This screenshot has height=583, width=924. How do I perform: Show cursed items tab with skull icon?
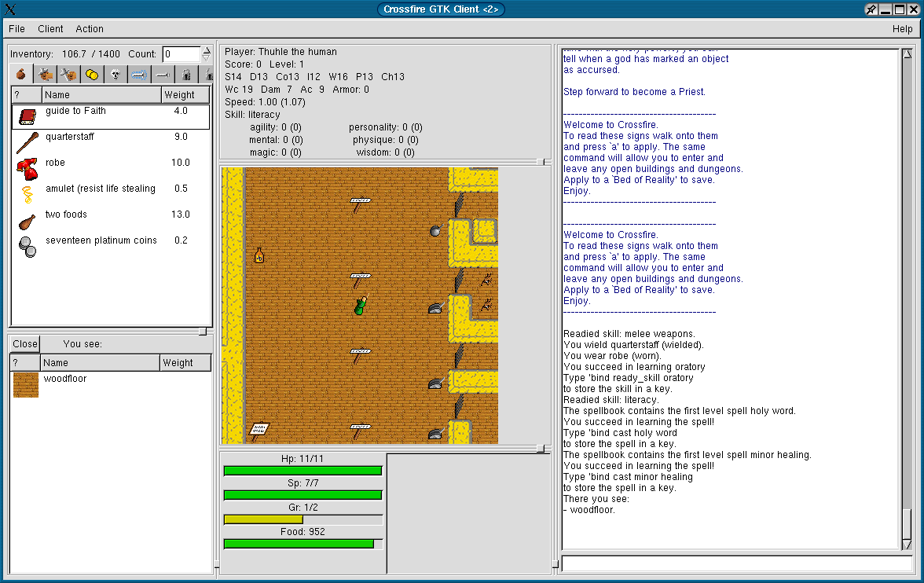(x=115, y=75)
